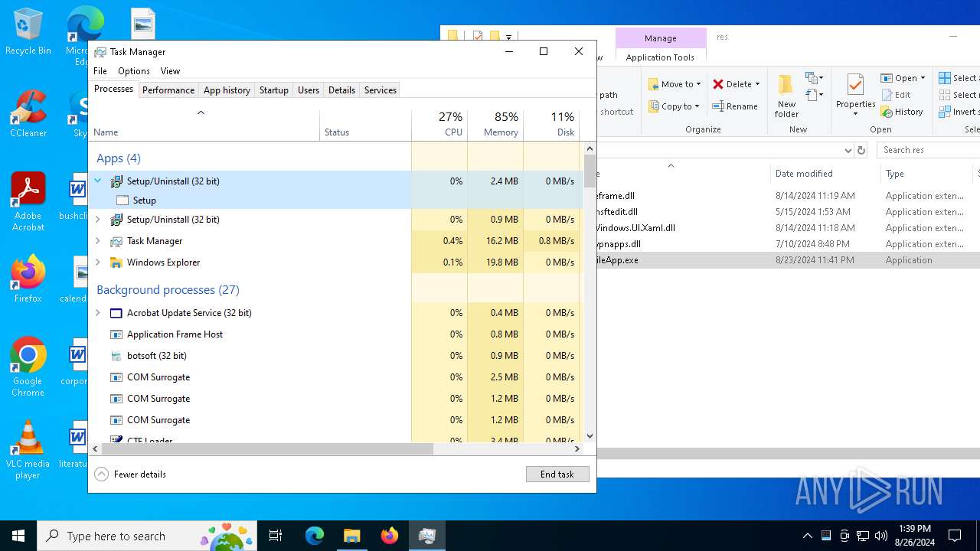Click the Task Manager vertical scrollbar thumb
The width and height of the screenshot is (980, 551).
(x=590, y=171)
